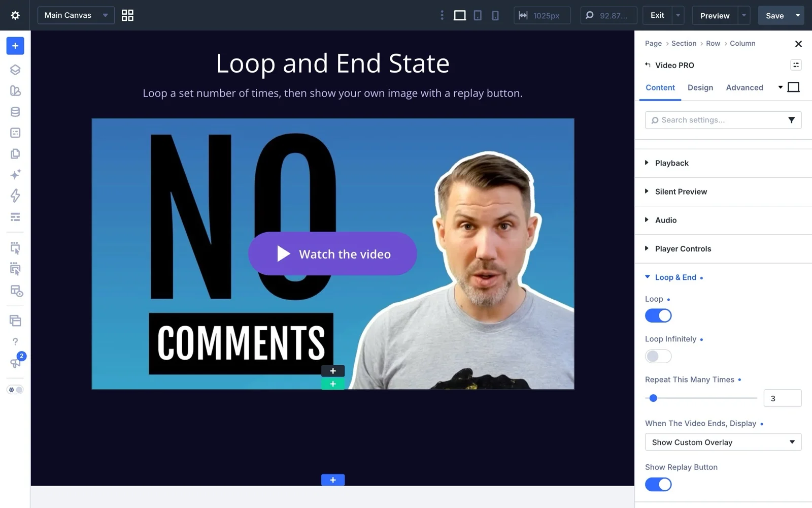Open the Layers panel icon

15,70
